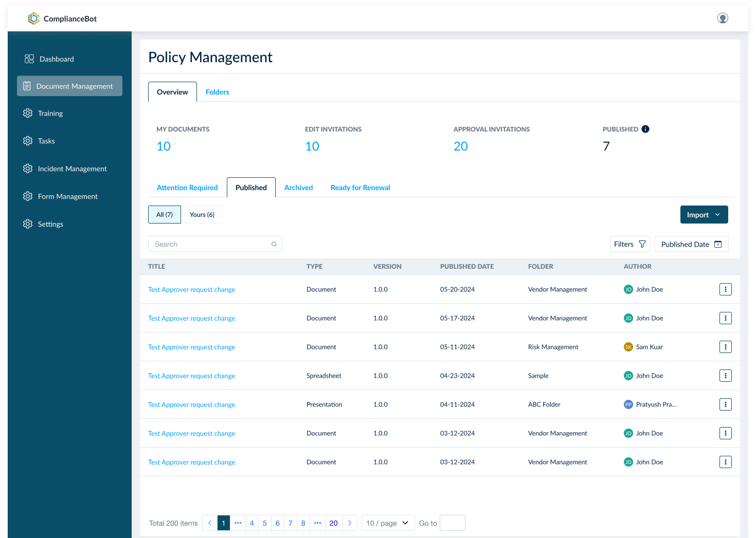Click the Filters button

[x=629, y=244]
